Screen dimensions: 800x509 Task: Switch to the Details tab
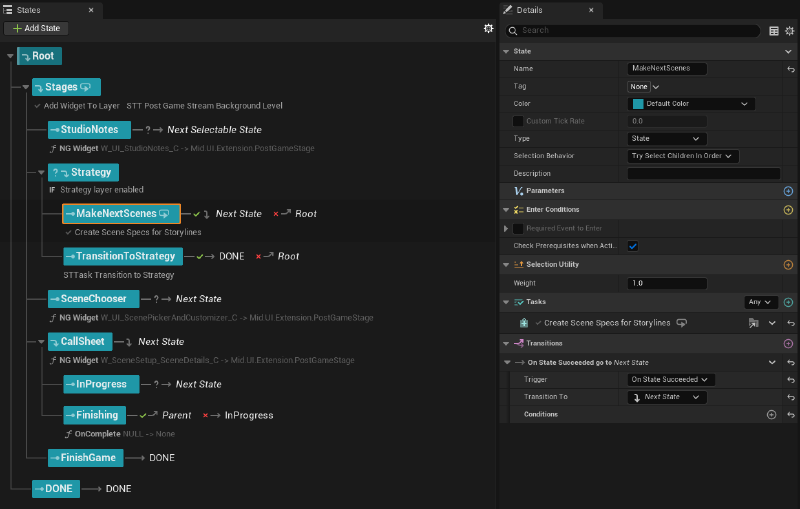(x=544, y=10)
